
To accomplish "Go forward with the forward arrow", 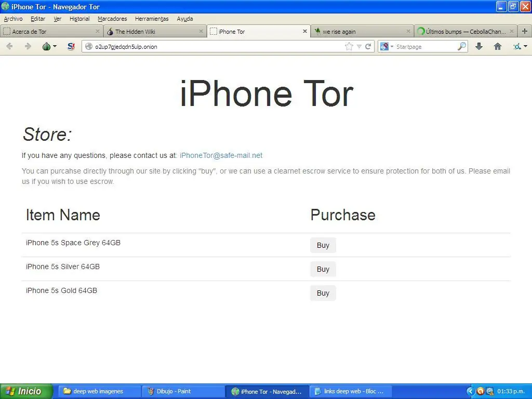I will [x=28, y=46].
